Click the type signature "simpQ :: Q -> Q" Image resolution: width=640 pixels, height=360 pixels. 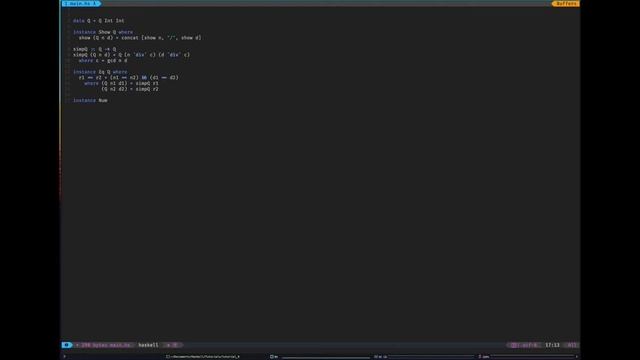pyautogui.click(x=95, y=49)
